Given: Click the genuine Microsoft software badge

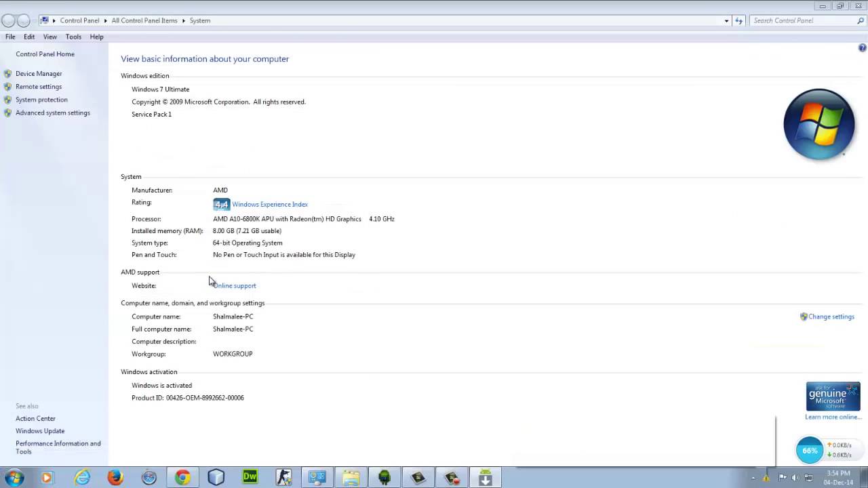Looking at the screenshot, I should 833,396.
